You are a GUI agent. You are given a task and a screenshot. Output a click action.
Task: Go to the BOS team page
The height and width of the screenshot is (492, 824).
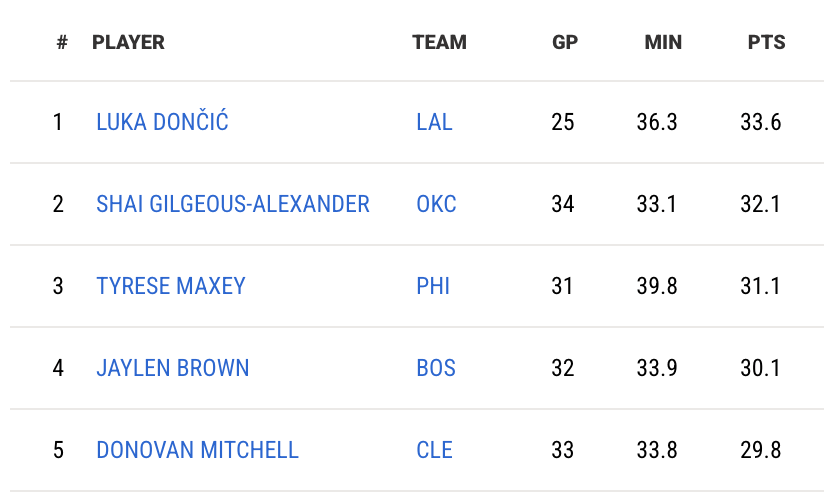(x=436, y=368)
